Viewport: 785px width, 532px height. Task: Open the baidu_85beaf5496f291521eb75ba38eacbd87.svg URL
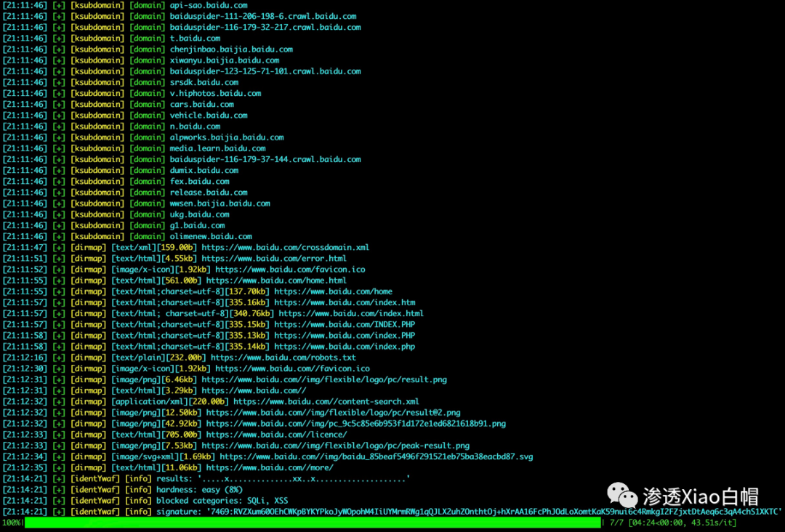(x=376, y=456)
